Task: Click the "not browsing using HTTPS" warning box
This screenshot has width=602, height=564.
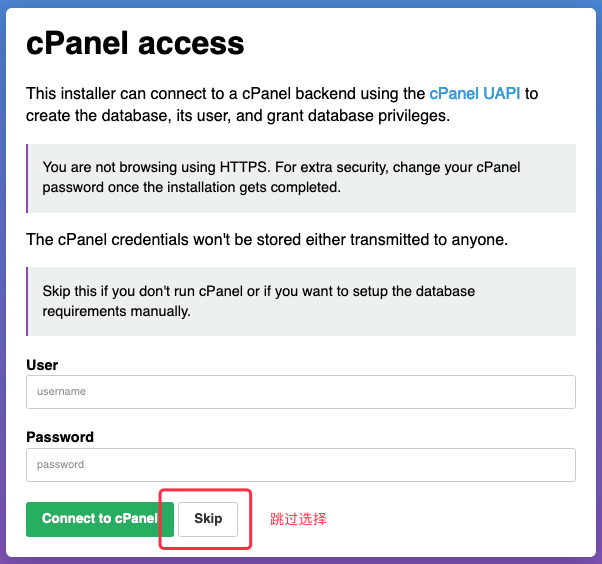Action: pos(301,177)
